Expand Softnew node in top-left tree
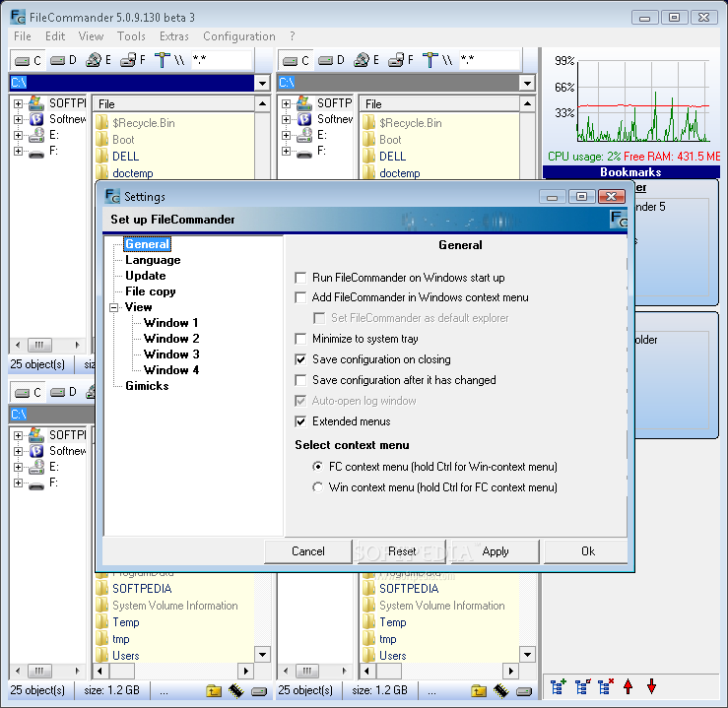This screenshot has height=708, width=728. tap(18, 119)
